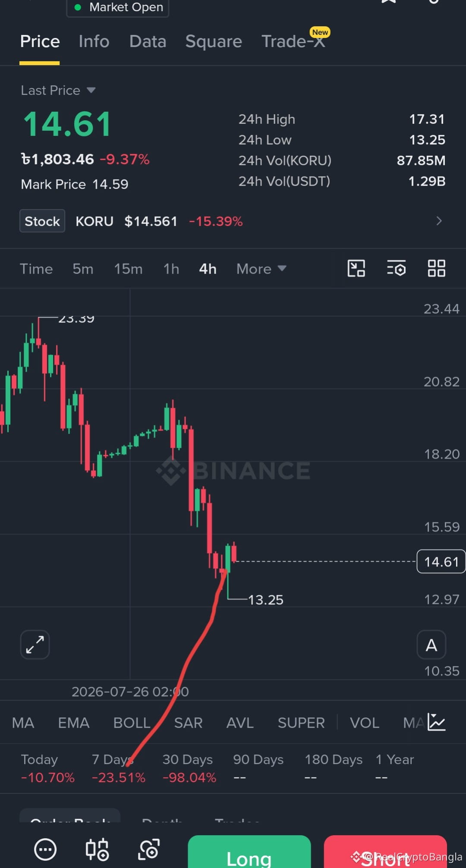Switch to the Trade-X tab
466x868 pixels.
point(293,41)
